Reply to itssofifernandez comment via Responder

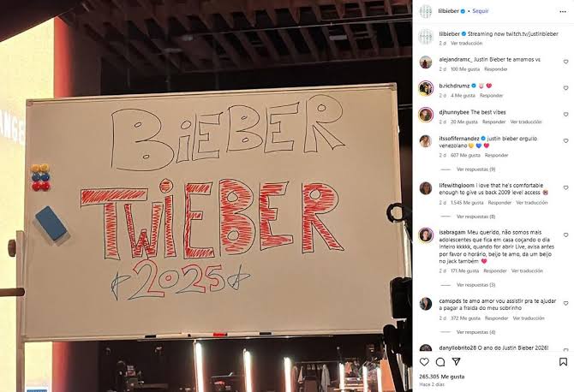(496, 156)
